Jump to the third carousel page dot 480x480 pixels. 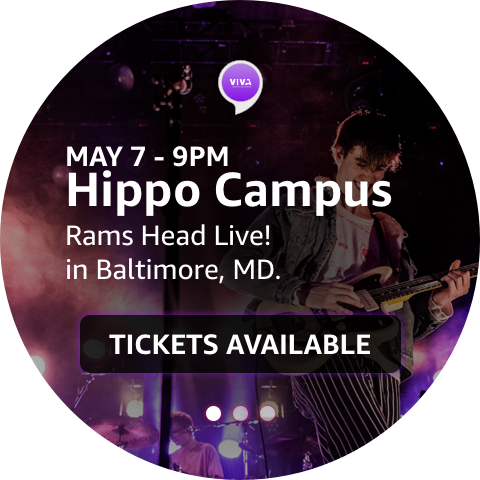267,413
